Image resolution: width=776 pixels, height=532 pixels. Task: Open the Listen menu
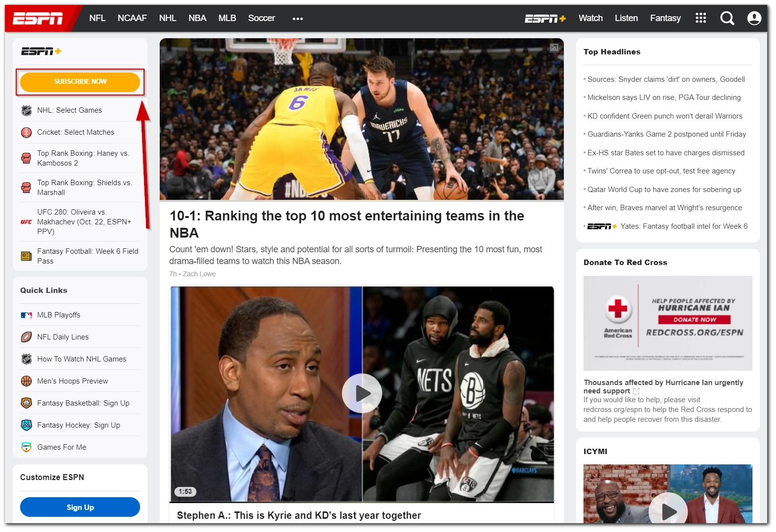pos(627,18)
